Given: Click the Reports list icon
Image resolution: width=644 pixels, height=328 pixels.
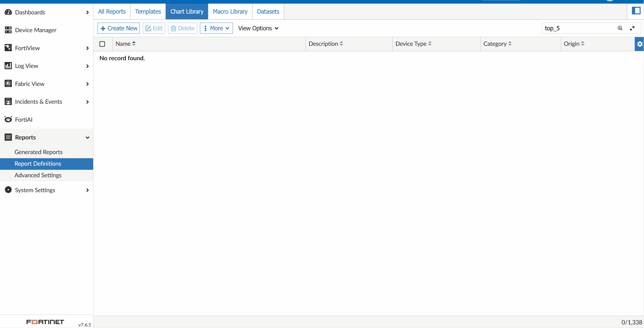Looking at the screenshot, I should point(8,137).
